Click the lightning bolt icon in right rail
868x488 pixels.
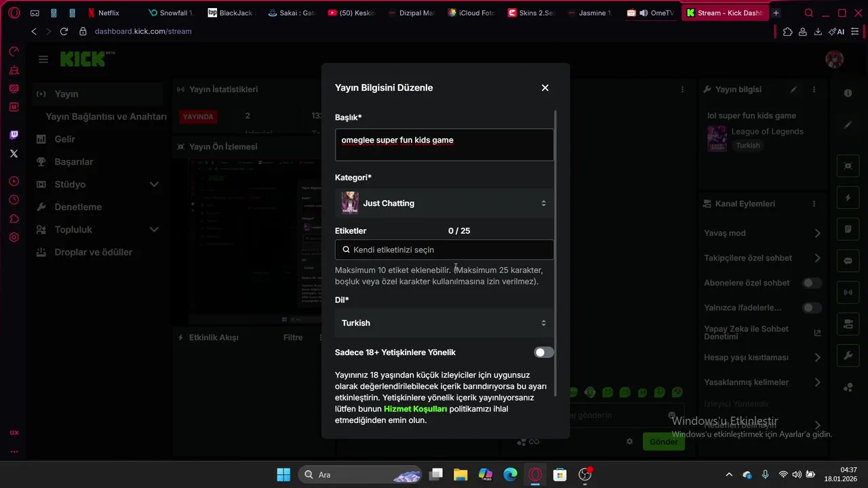point(848,198)
